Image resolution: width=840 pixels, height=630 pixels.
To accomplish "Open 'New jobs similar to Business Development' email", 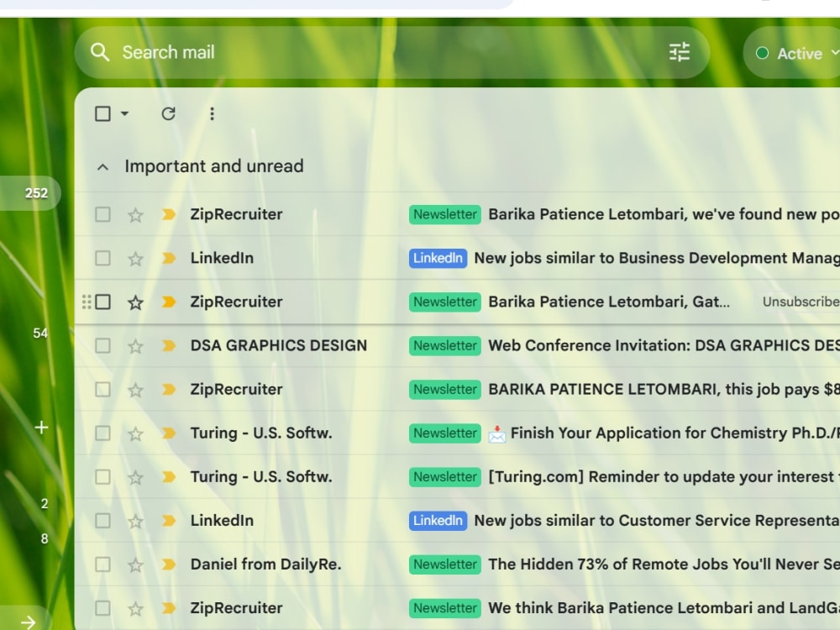I will coord(657,258).
